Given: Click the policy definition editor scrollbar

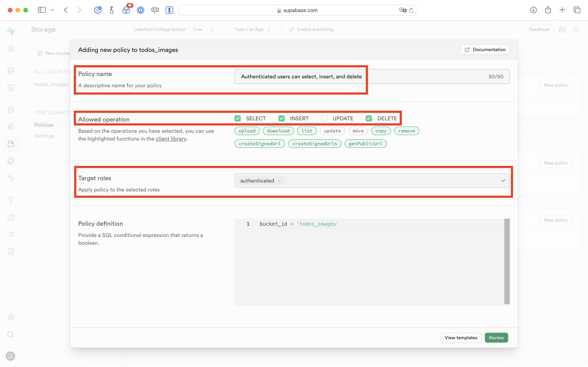Looking at the screenshot, I should pyautogui.click(x=507, y=261).
